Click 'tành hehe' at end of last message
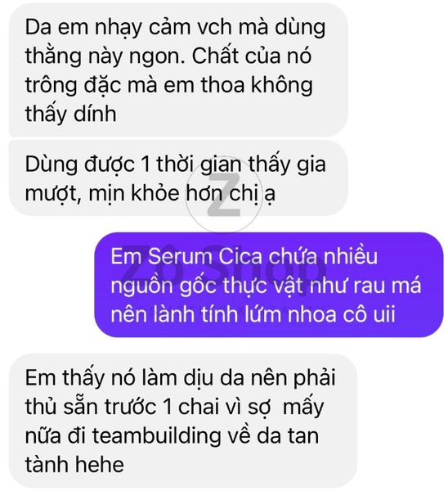Viewport: 448px width, 491px height. coord(74,464)
